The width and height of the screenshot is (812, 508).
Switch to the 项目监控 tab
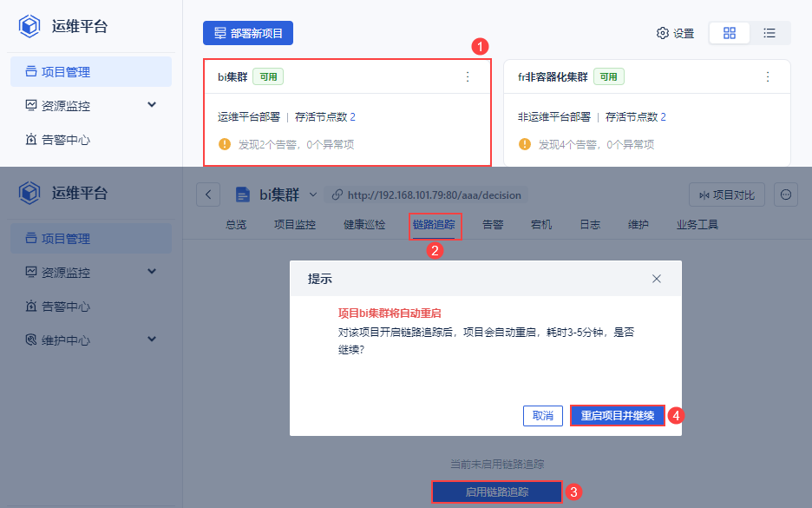[295, 224]
